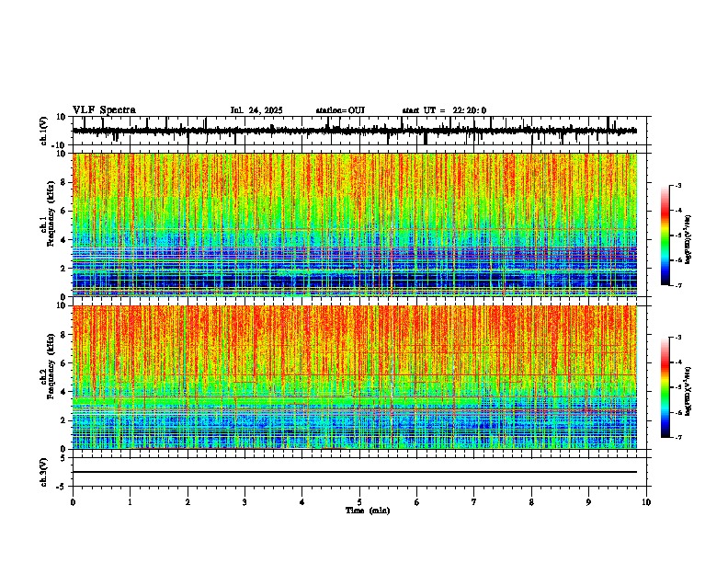The height and width of the screenshot is (563, 728).
Task: Click the ch.2 spectrogram color scale bar
Action: [x=665, y=387]
